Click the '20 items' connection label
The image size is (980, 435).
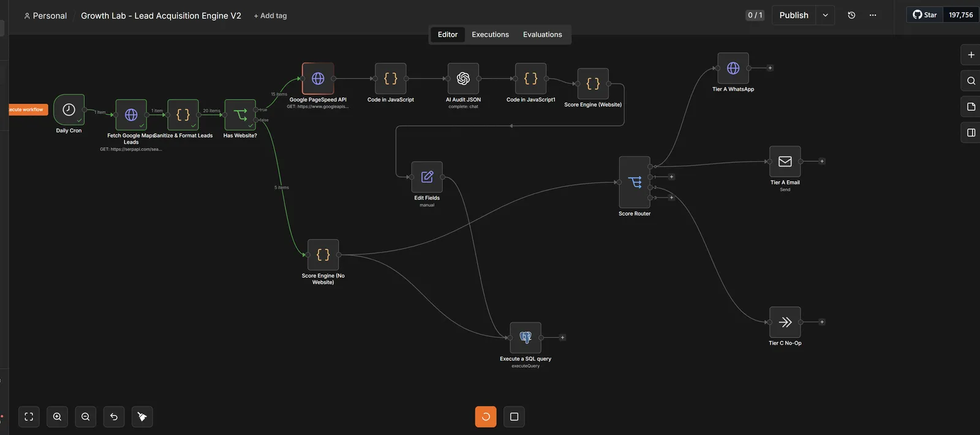[x=211, y=111]
